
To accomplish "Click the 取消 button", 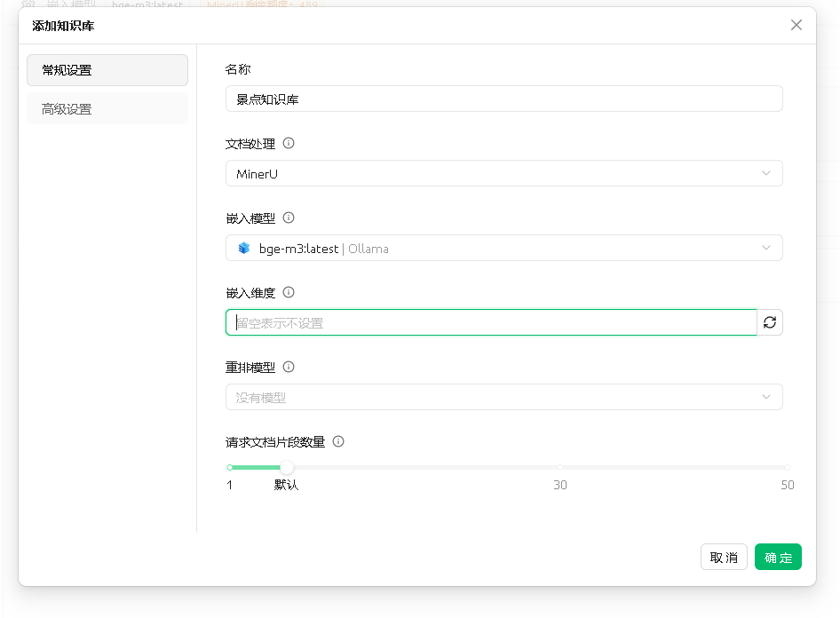I will pyautogui.click(x=724, y=557).
